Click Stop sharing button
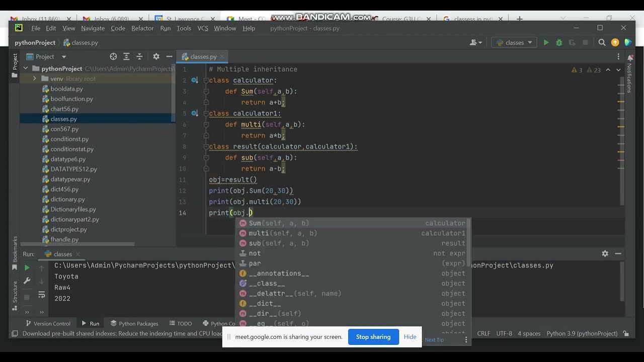The image size is (644, 362). pos(373,337)
